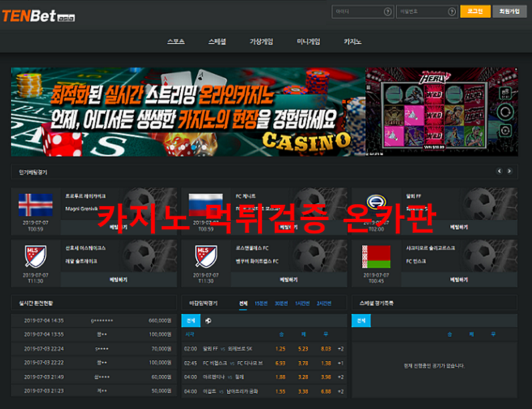
Task: Click the odds 3.28
Action: (x=303, y=377)
